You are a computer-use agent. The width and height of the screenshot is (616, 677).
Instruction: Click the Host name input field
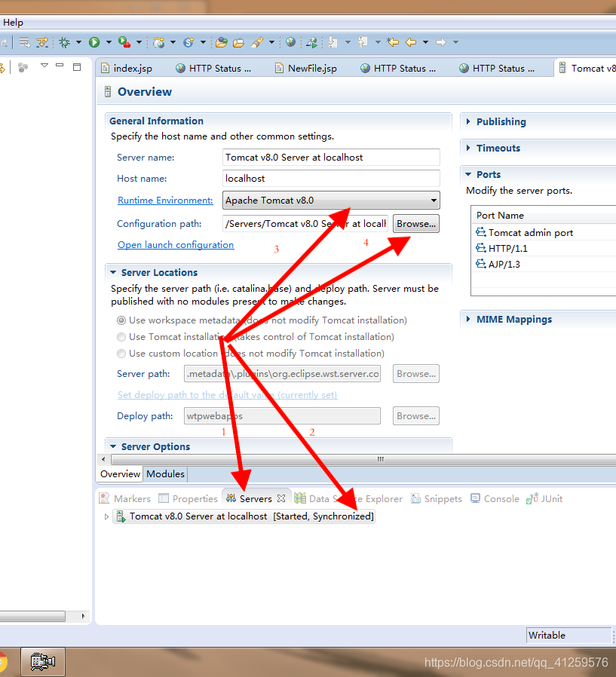click(x=331, y=179)
